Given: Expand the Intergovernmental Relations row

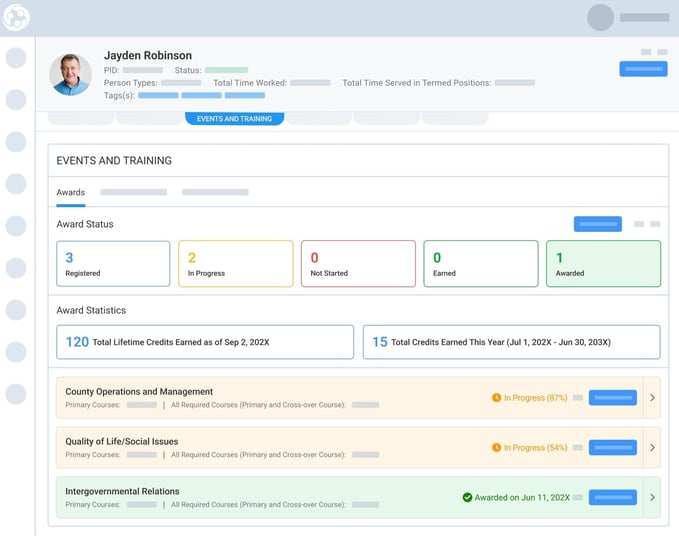Looking at the screenshot, I should [x=652, y=497].
